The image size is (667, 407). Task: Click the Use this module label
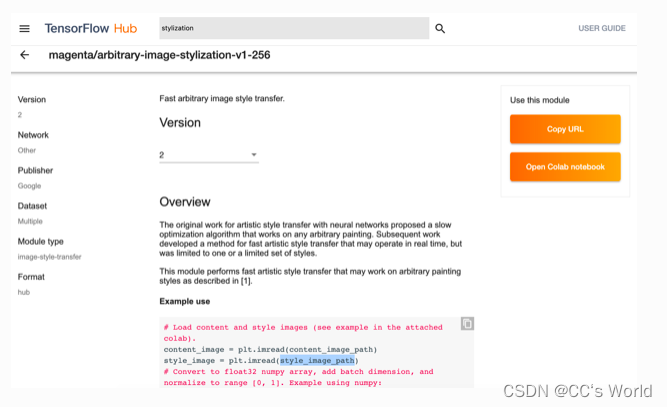[539, 100]
